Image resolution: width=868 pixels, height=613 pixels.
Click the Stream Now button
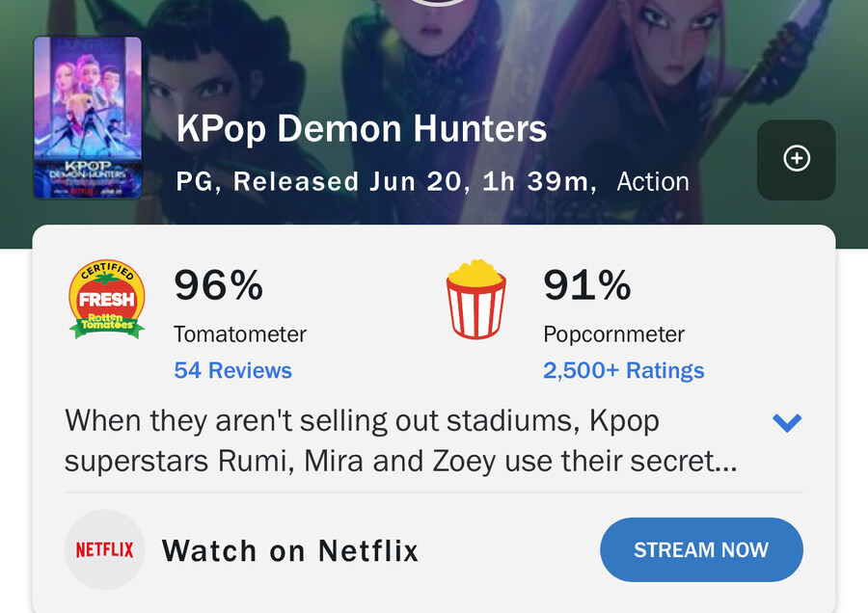click(x=701, y=549)
